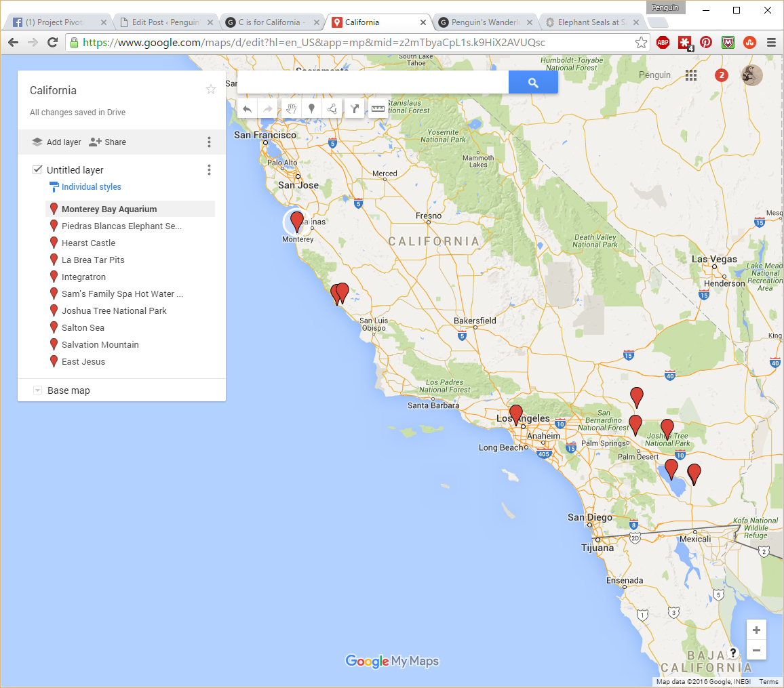
Task: Toggle Untitled layer visibility checkbox
Action: (x=37, y=169)
